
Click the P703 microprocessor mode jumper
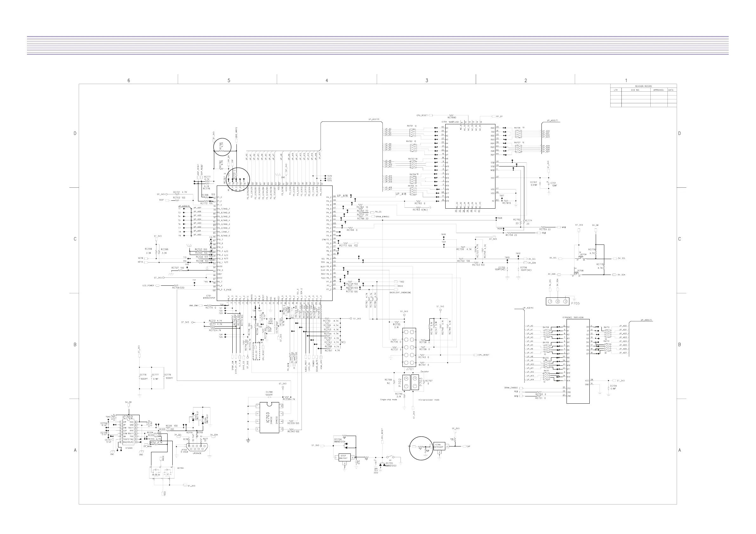coord(414,382)
